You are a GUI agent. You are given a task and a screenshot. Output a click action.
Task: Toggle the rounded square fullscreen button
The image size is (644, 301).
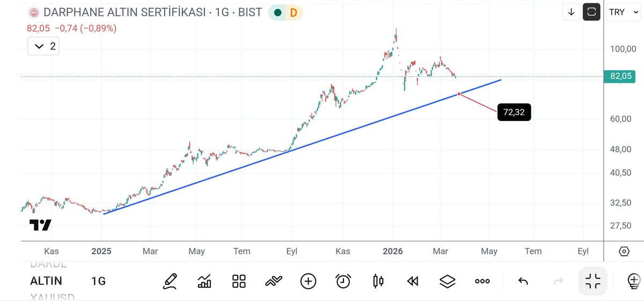click(x=591, y=12)
